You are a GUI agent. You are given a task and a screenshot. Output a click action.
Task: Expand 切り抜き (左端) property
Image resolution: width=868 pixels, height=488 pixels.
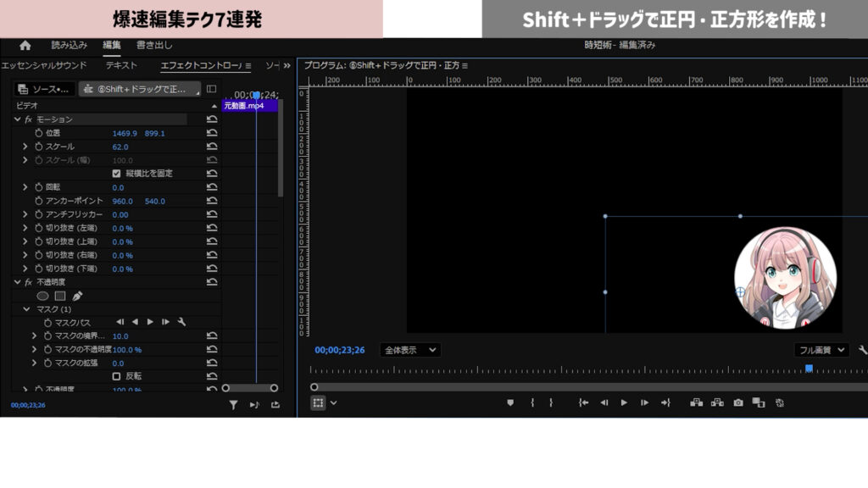click(x=25, y=228)
